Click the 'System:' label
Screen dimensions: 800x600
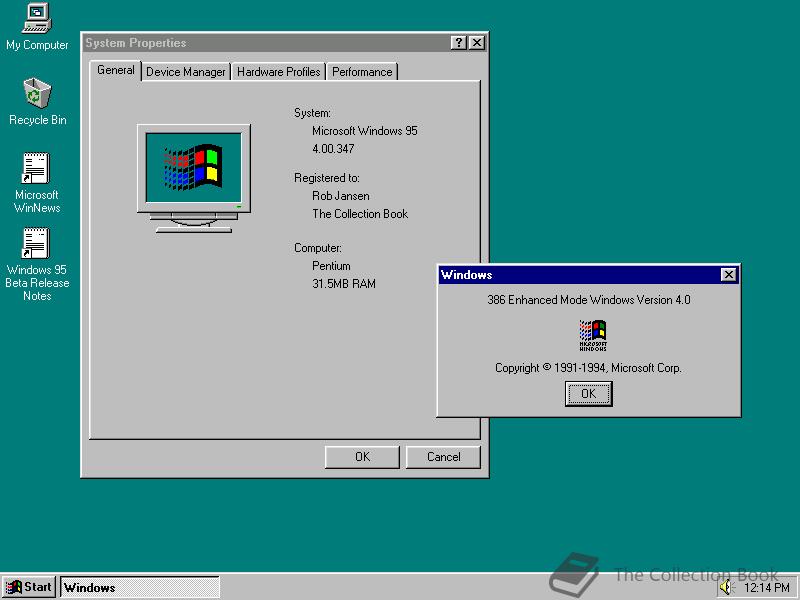coord(312,113)
